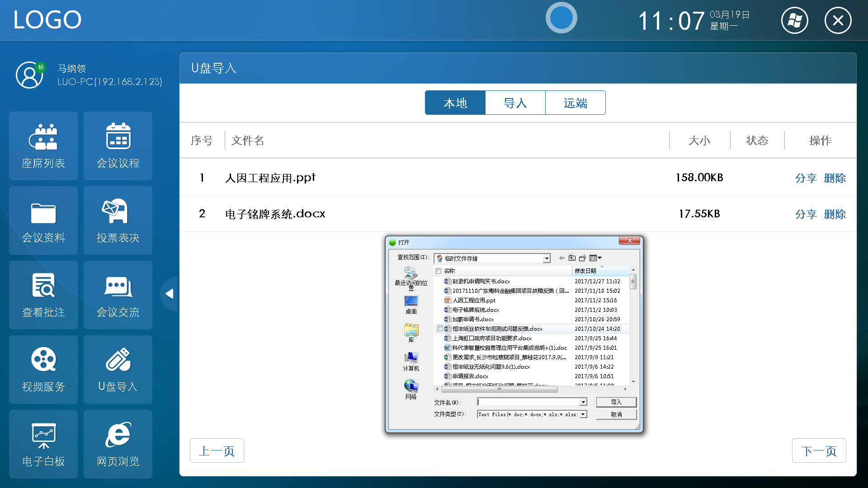
Task: Open the 会议资料 meeting materials folder tile
Action: (43, 220)
